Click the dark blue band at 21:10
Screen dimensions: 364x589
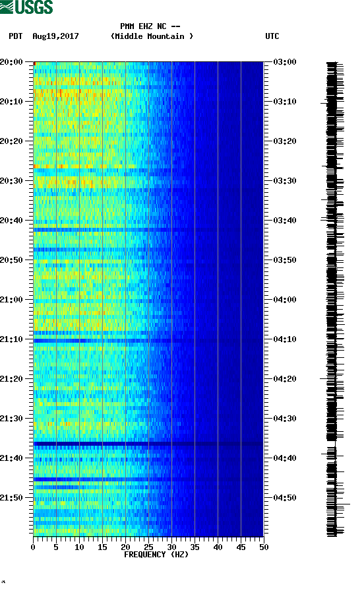pyautogui.click(x=148, y=341)
